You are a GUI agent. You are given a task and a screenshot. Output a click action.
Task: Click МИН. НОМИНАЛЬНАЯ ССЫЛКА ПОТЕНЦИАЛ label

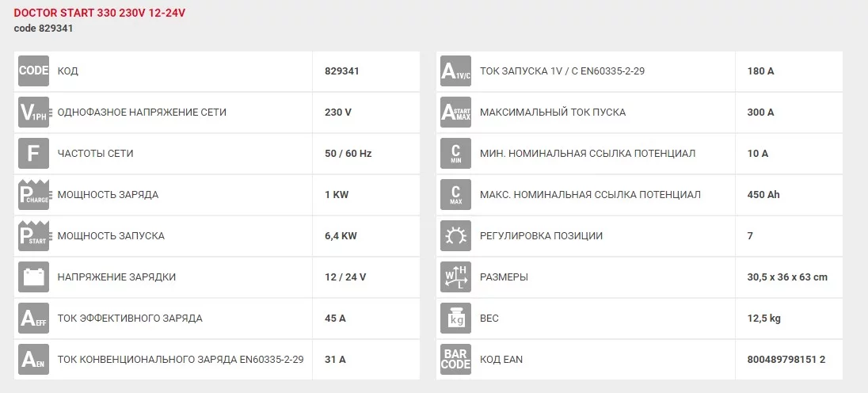(x=588, y=154)
